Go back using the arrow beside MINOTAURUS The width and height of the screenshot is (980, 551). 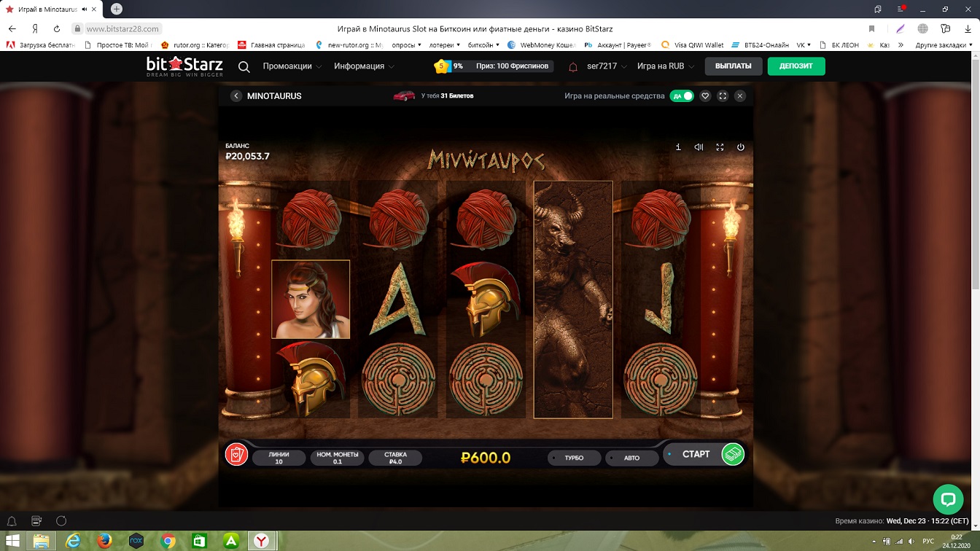point(236,96)
